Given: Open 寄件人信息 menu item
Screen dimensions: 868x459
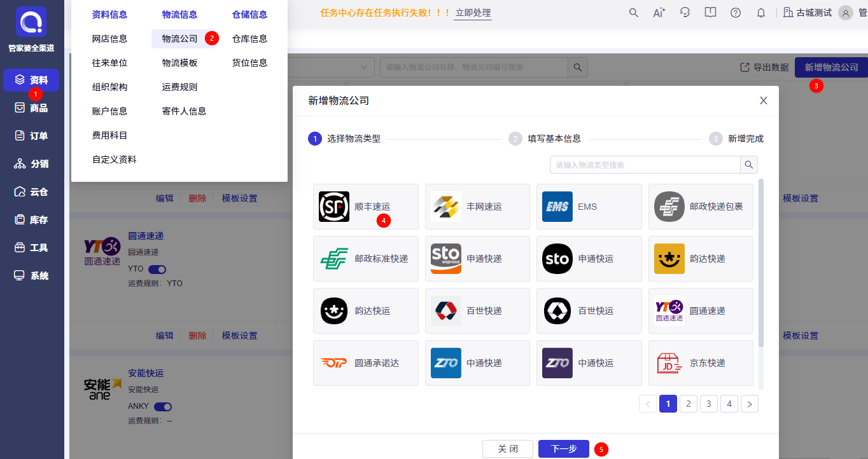Looking at the screenshot, I should pos(185,111).
